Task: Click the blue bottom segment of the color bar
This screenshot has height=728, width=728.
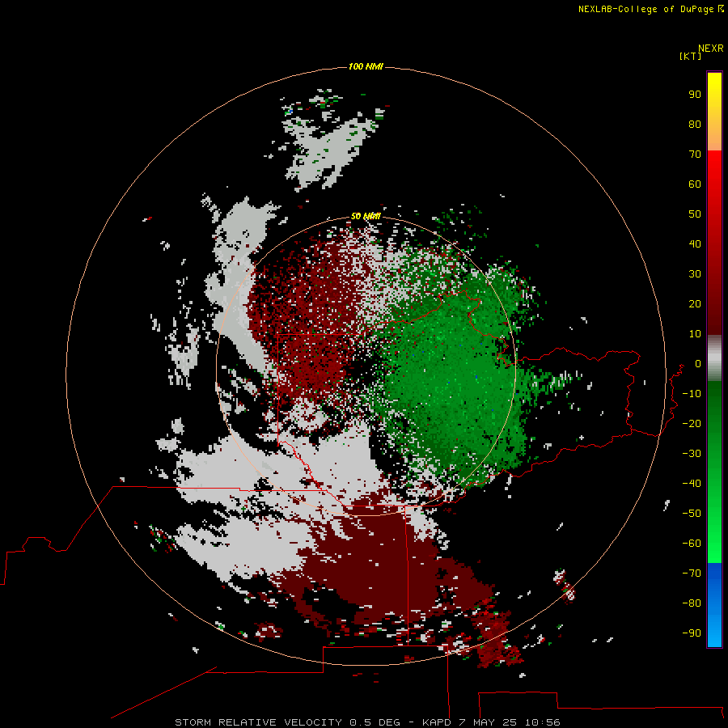Action: [714, 604]
